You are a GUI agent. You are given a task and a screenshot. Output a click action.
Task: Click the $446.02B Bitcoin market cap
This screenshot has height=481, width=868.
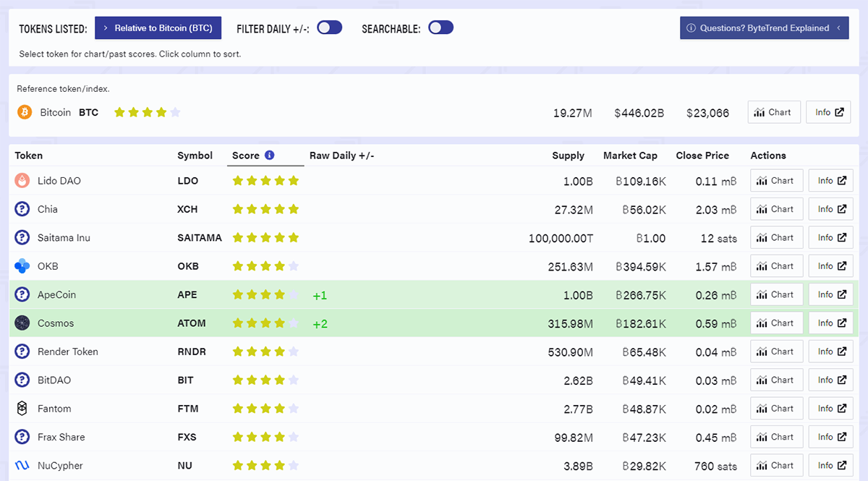click(x=639, y=113)
